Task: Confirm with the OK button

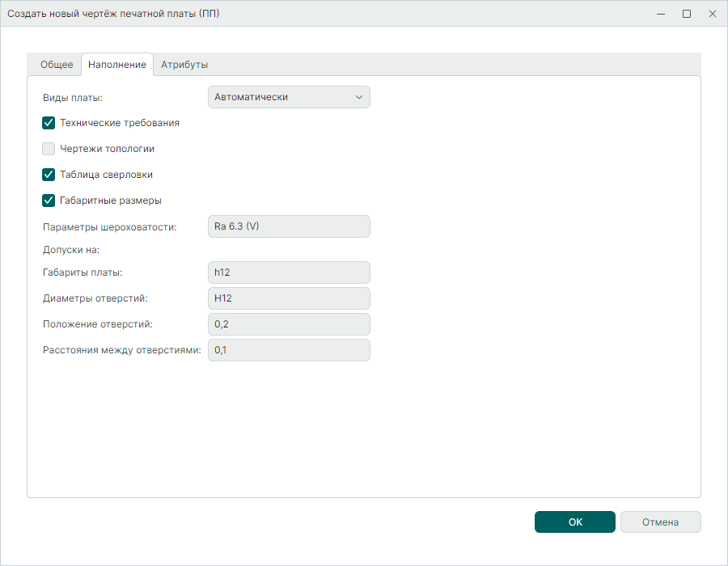Action: coord(575,522)
